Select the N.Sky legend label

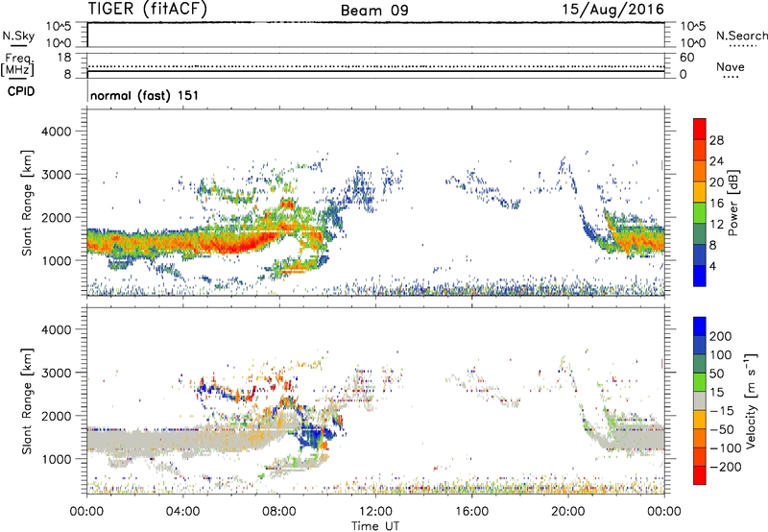coord(18,36)
